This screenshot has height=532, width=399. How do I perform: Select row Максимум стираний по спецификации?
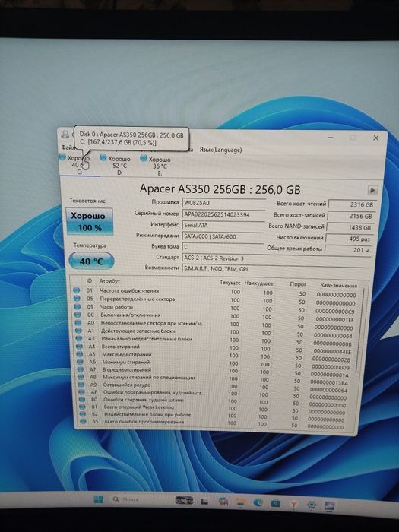coord(216,378)
